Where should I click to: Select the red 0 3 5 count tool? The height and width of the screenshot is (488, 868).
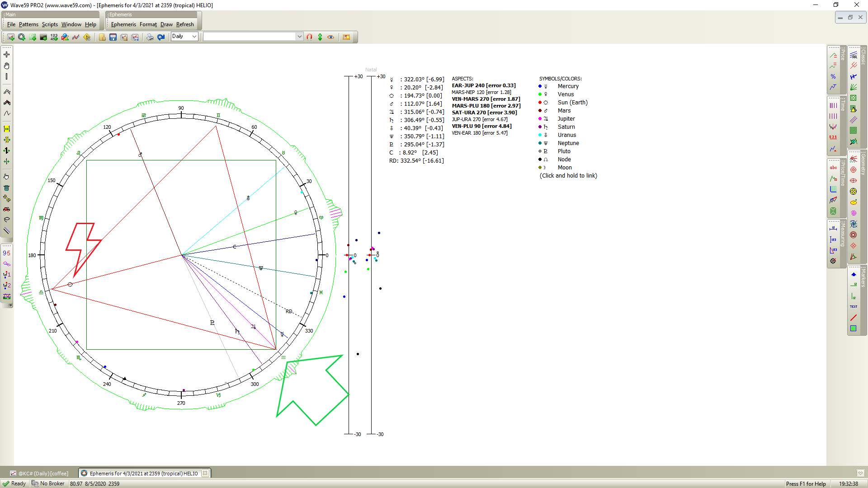click(x=833, y=138)
